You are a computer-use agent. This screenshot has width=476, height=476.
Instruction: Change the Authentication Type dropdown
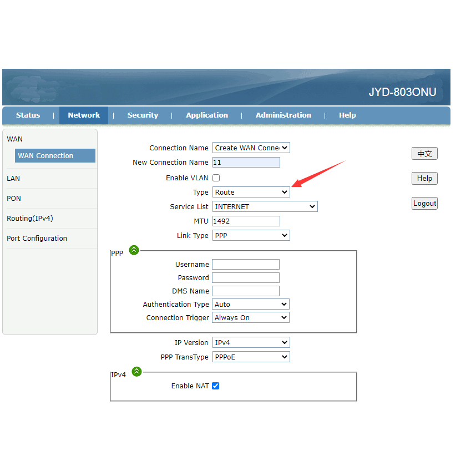point(251,305)
